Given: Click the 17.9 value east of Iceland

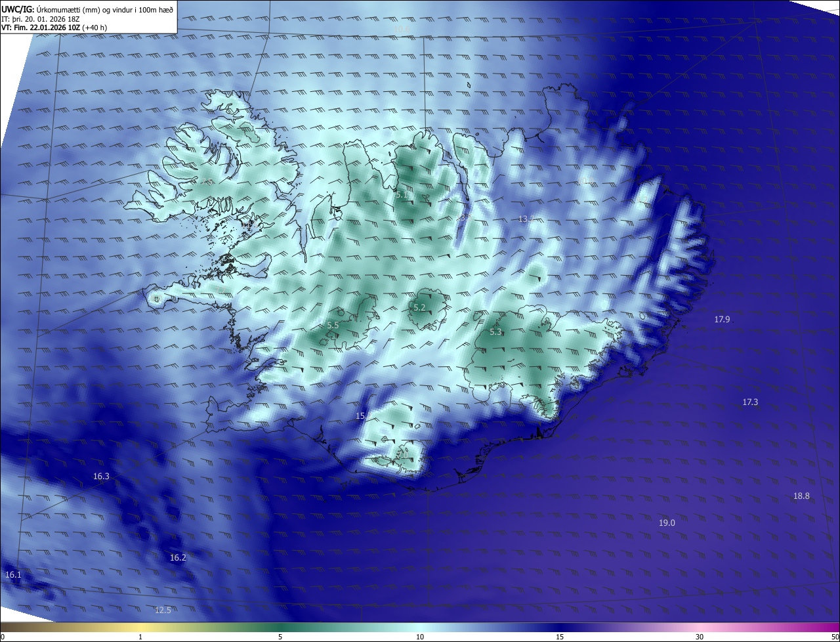Looking at the screenshot, I should (x=722, y=319).
